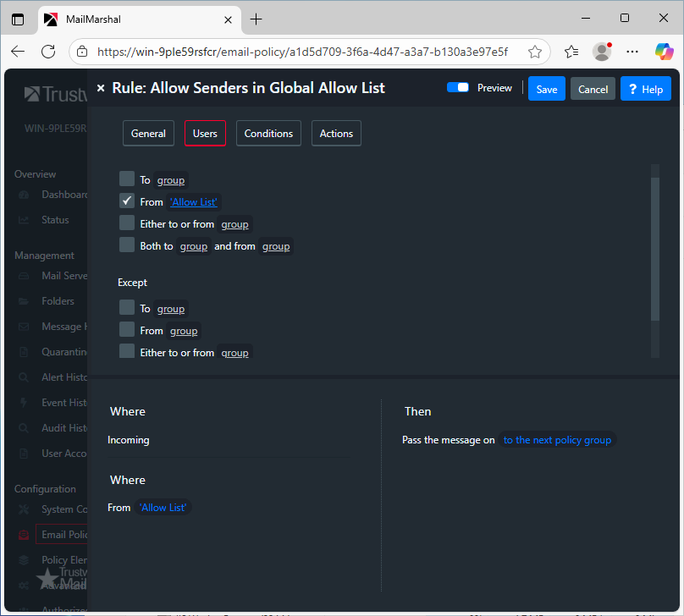Switch to the General tab
The height and width of the screenshot is (616, 684).
click(x=148, y=134)
